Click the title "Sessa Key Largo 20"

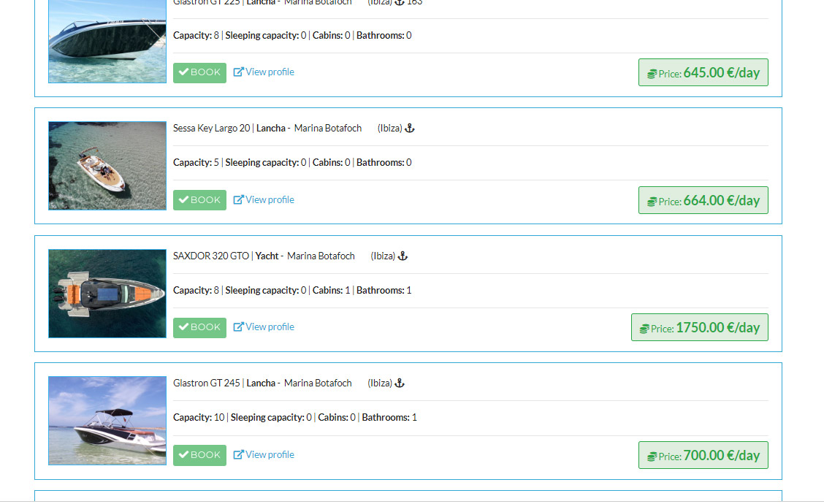coord(211,129)
